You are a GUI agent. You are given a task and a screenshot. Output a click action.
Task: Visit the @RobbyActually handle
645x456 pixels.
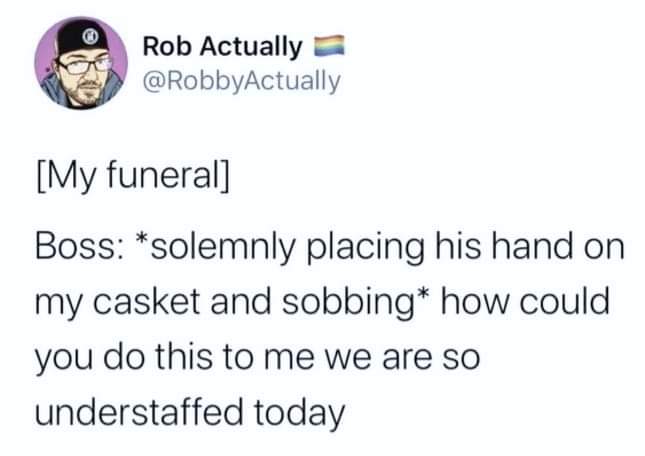[x=241, y=81]
